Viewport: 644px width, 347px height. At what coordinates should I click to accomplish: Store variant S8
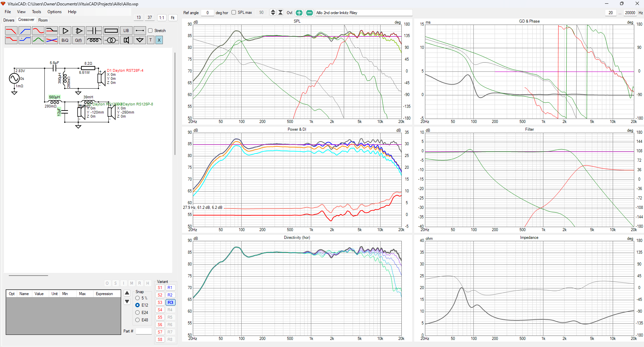[x=160, y=340]
